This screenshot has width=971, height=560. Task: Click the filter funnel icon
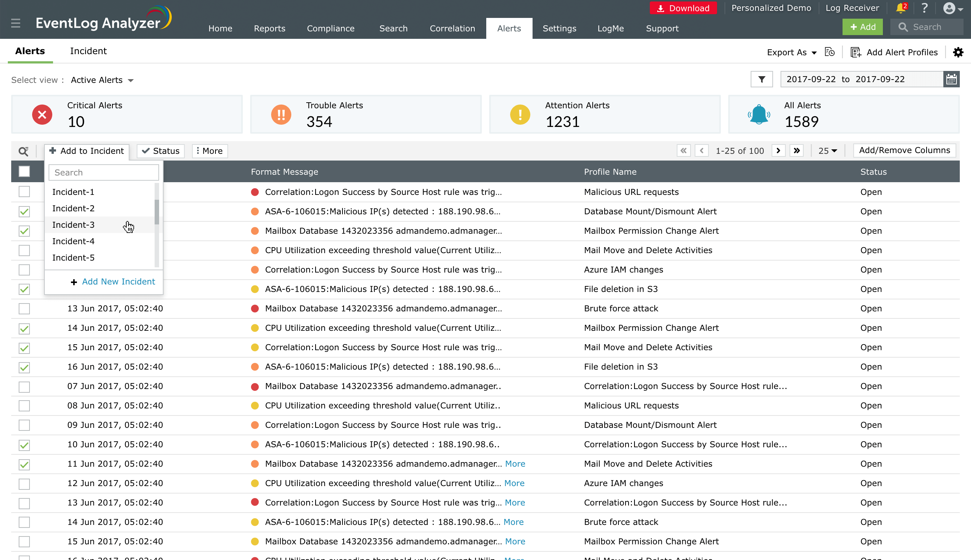click(761, 80)
